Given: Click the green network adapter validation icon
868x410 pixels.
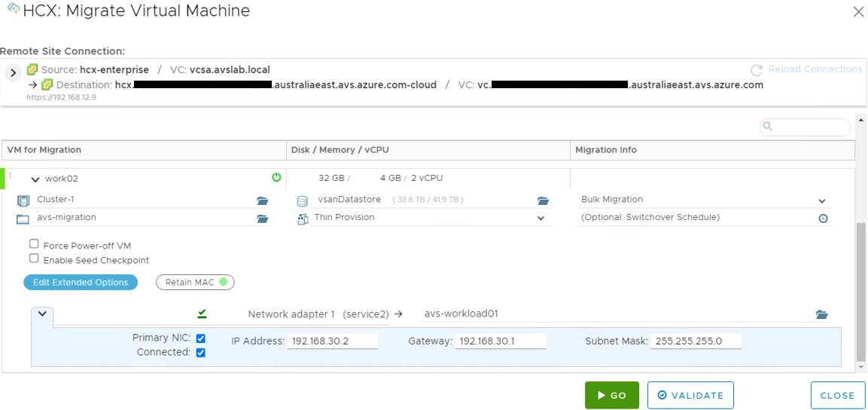Looking at the screenshot, I should point(202,314).
